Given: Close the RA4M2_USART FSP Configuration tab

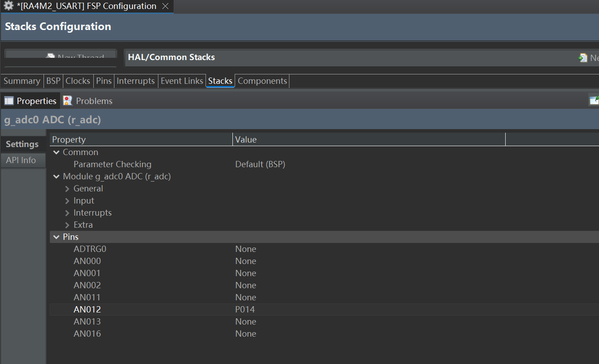Looking at the screenshot, I should (165, 6).
